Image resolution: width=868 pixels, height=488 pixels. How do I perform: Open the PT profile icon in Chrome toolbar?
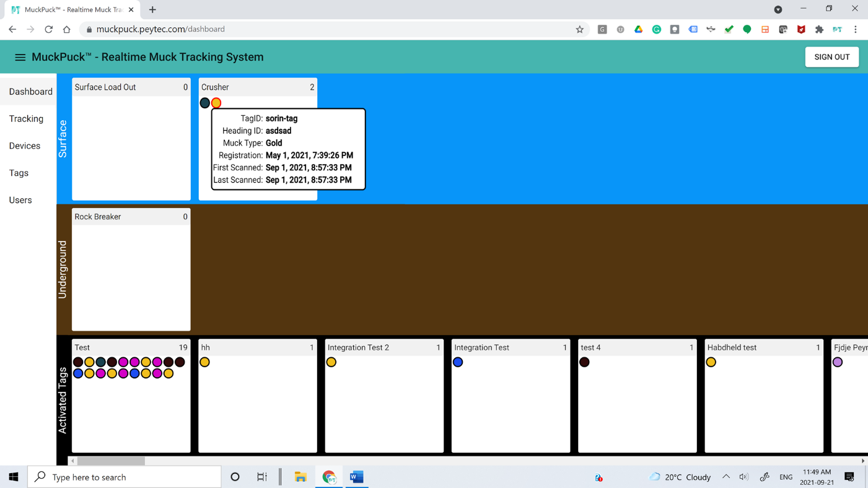[x=838, y=29]
